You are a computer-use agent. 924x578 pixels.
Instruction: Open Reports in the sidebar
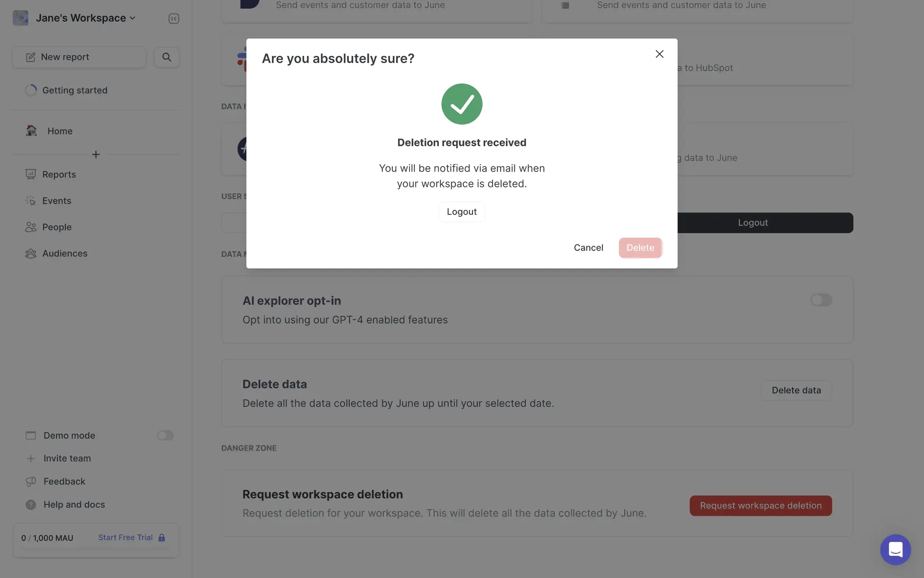(x=59, y=174)
